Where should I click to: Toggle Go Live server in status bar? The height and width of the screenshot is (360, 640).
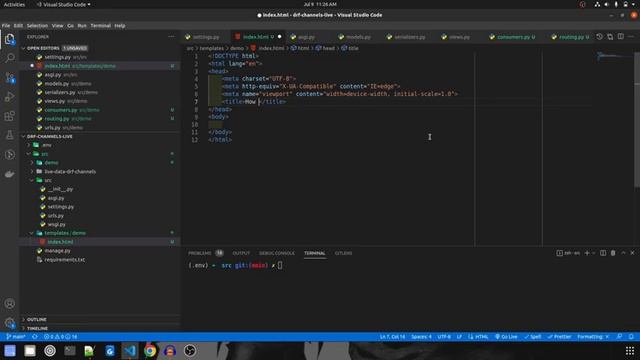tap(506, 337)
